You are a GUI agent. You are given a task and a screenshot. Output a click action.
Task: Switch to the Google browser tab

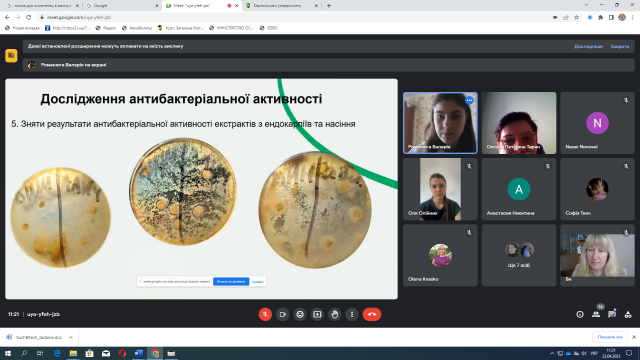point(121,6)
